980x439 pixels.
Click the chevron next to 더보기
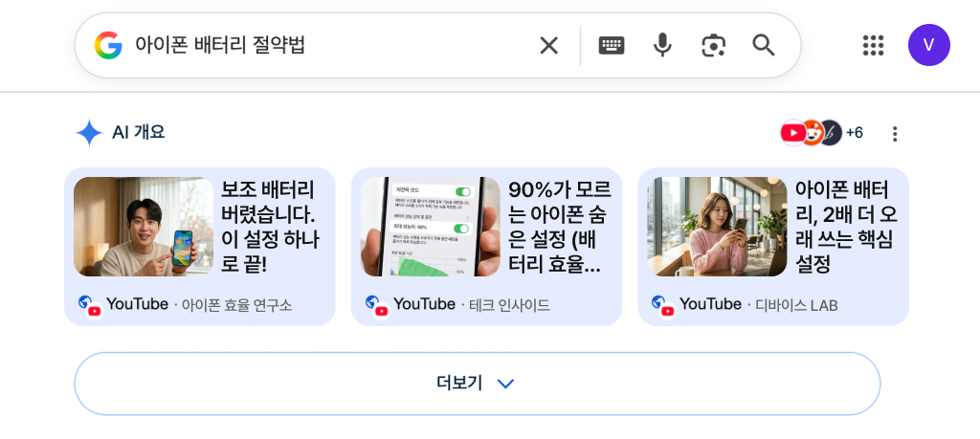tap(506, 384)
